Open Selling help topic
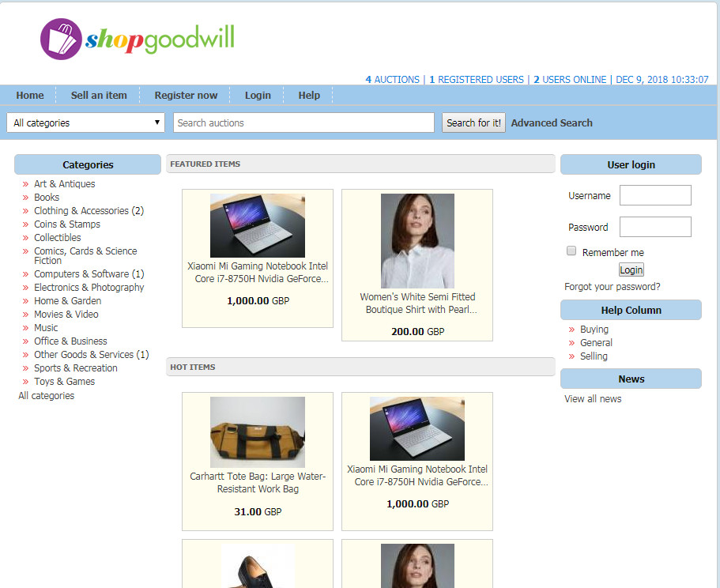Screen dimensions: 720x588 pos(594,356)
